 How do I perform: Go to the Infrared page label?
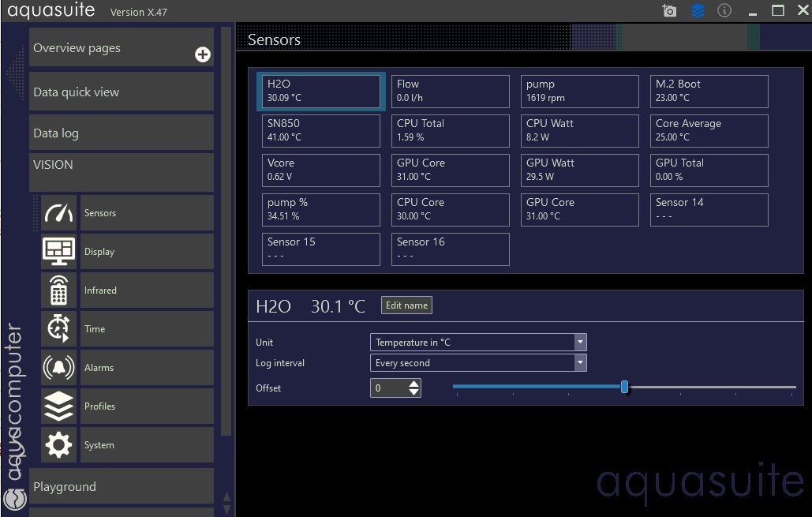(147, 290)
